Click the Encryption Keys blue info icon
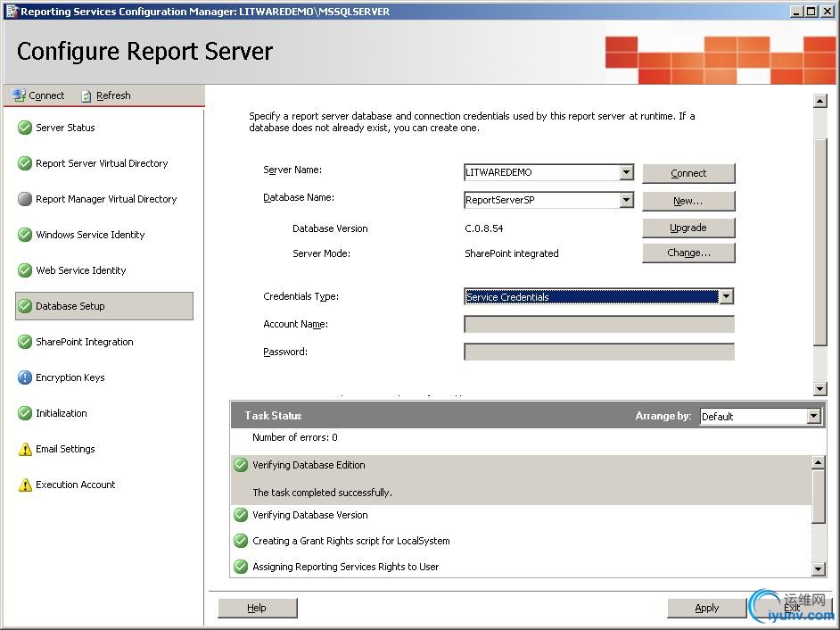Screen dimensions: 840x630 25,377
